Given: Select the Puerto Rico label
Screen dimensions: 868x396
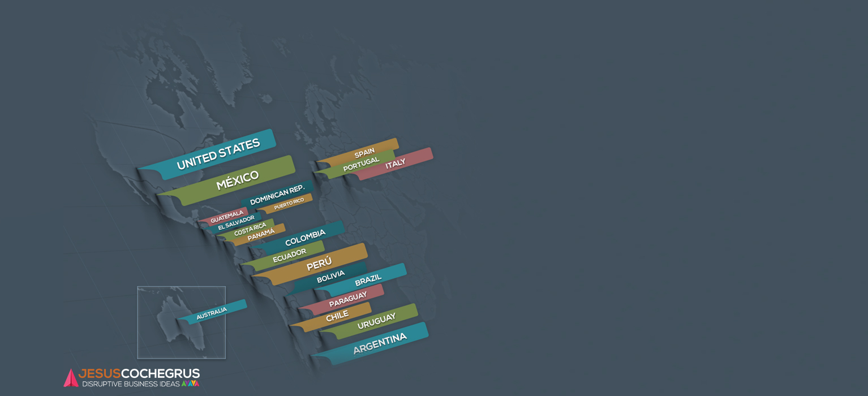Looking at the screenshot, I should 289,204.
